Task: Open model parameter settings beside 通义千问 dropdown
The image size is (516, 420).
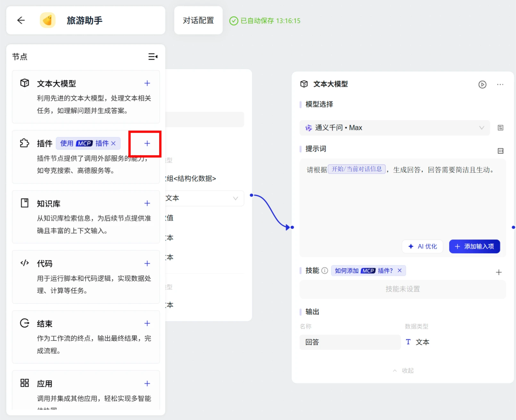Action: (500, 128)
